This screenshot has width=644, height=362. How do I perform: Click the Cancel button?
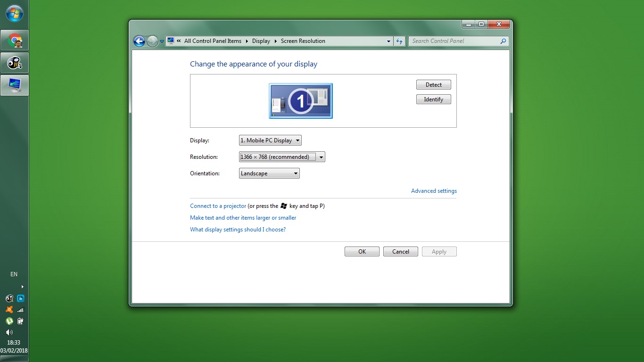pyautogui.click(x=401, y=252)
